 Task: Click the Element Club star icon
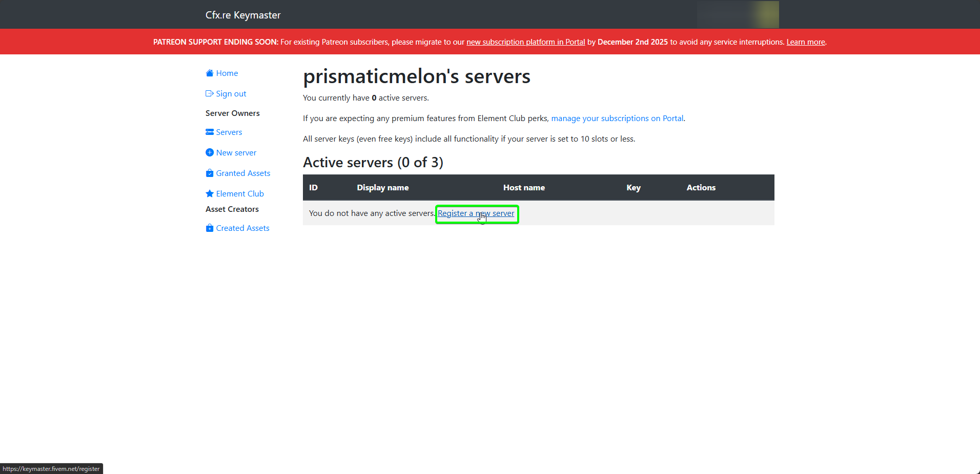point(209,193)
